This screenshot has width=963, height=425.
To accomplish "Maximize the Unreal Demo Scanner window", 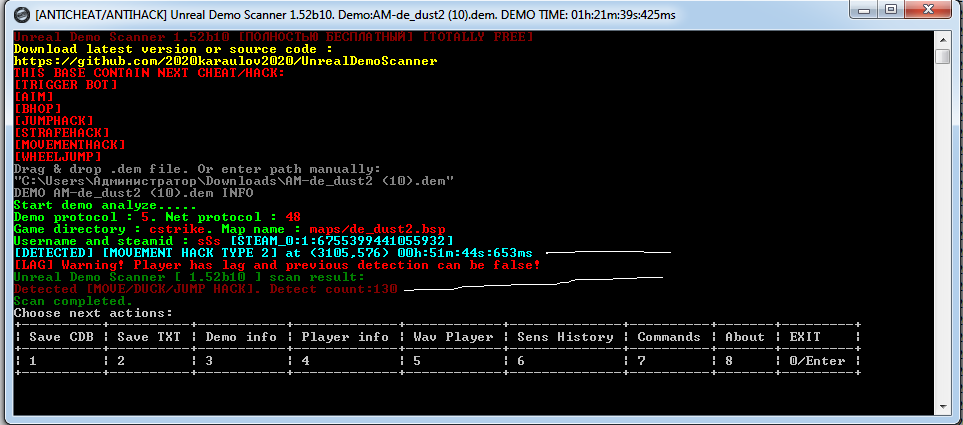I will coord(892,9).
